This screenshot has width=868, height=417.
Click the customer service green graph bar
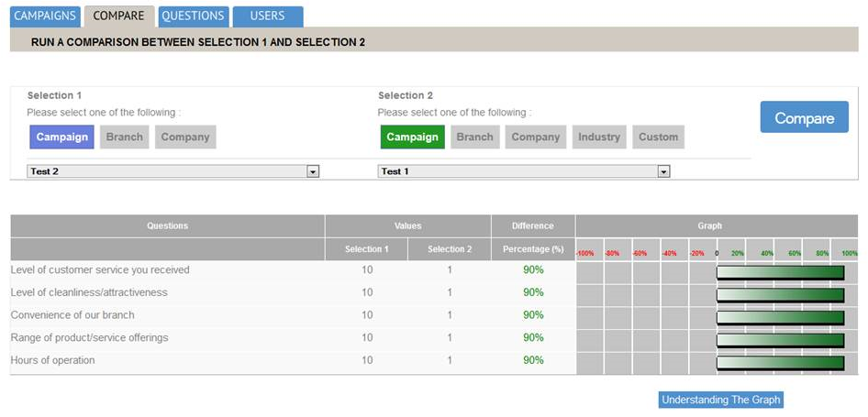click(779, 271)
